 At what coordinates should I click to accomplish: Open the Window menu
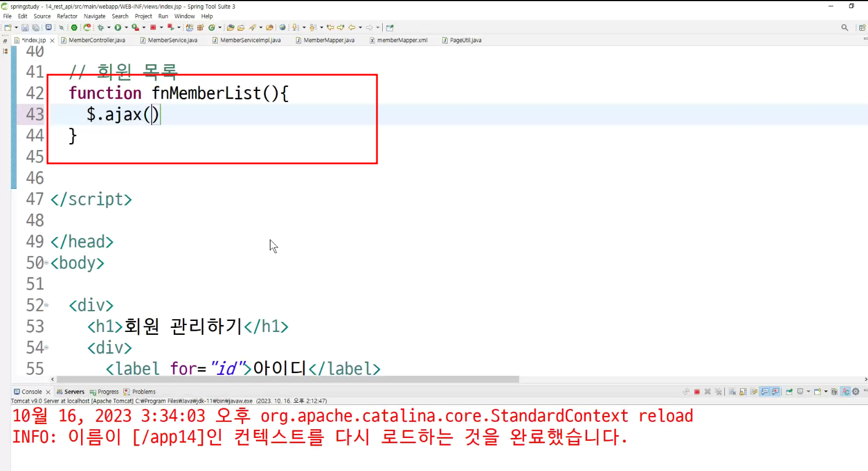[x=185, y=16]
